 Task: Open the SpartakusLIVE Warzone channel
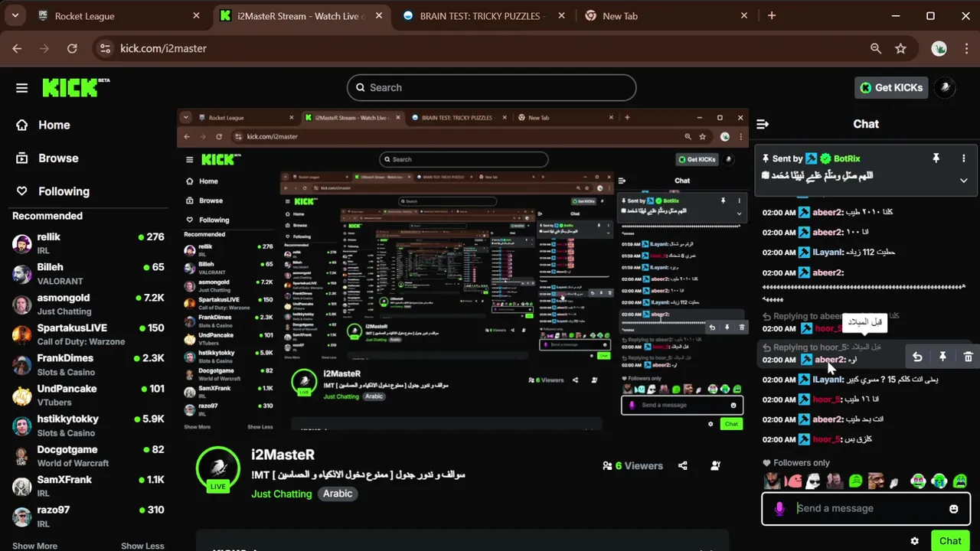pos(89,334)
